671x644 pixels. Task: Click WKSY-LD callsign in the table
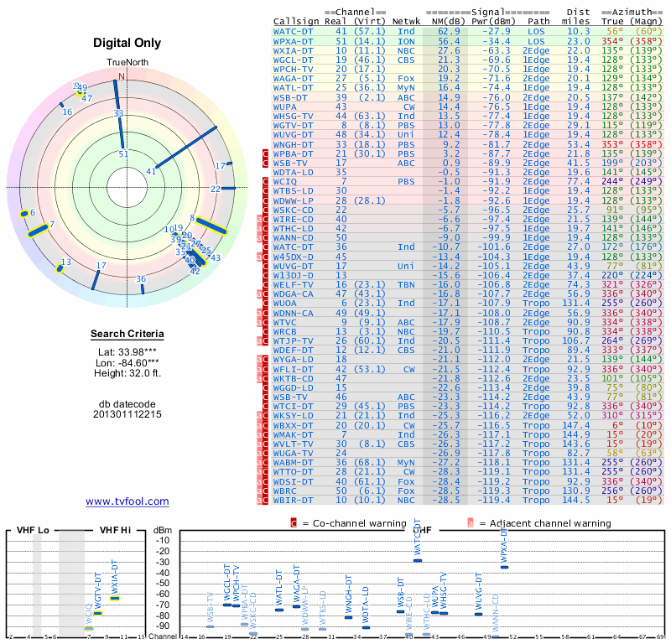(x=293, y=416)
